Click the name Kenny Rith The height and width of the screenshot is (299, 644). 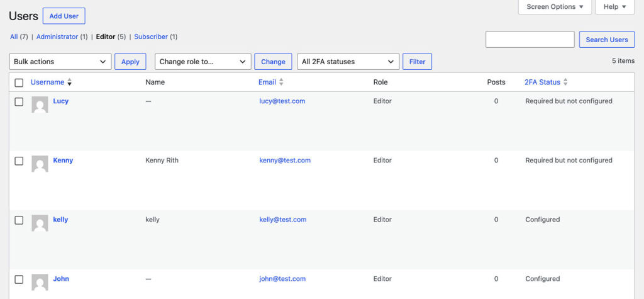162,160
